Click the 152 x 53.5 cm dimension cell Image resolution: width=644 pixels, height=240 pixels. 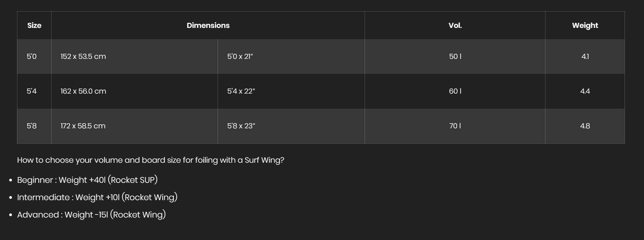83,57
